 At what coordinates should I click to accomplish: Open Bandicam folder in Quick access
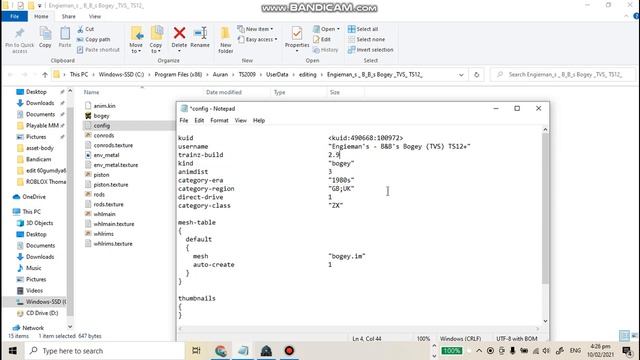tap(38, 159)
